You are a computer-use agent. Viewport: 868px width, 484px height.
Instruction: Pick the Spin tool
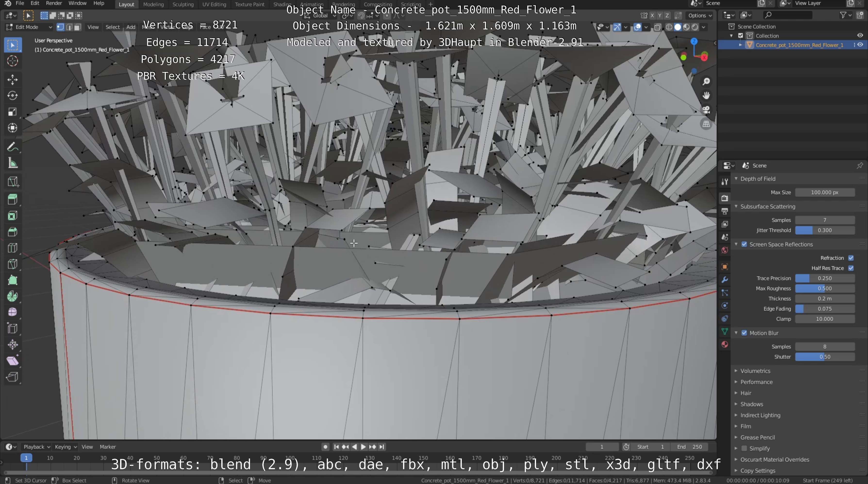pyautogui.click(x=13, y=297)
